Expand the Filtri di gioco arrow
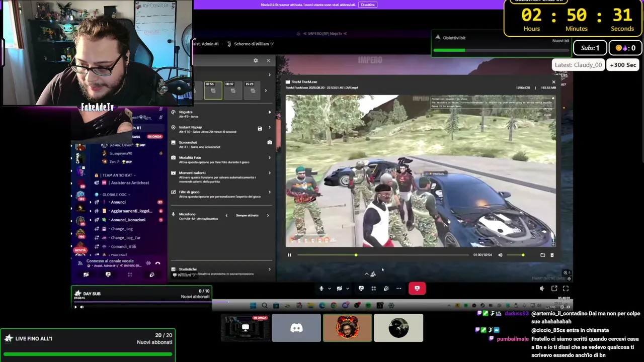Screen dimensions: 644x362 (x=269, y=192)
